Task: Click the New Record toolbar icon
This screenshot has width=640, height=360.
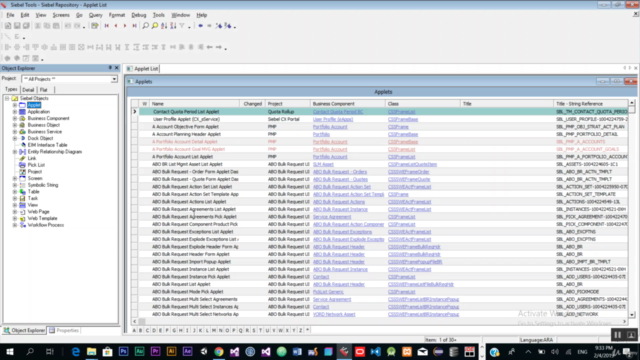Action: coord(8,26)
